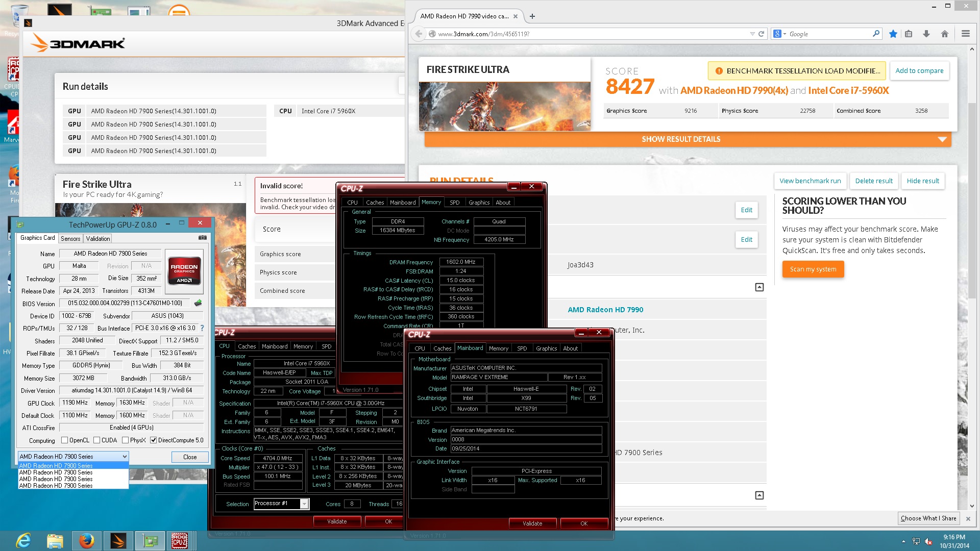Enable the PhysX checkbox

126,440
